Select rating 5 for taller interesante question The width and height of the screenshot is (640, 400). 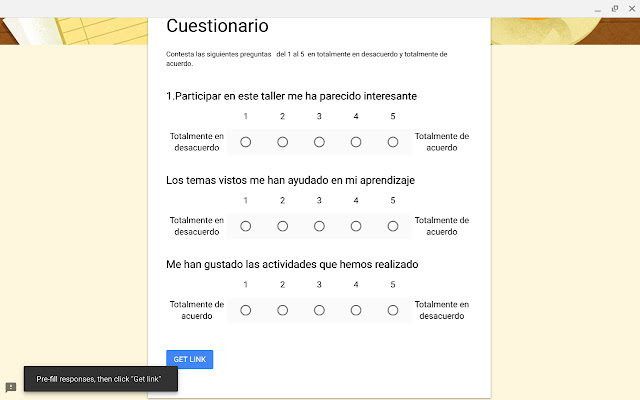393,142
